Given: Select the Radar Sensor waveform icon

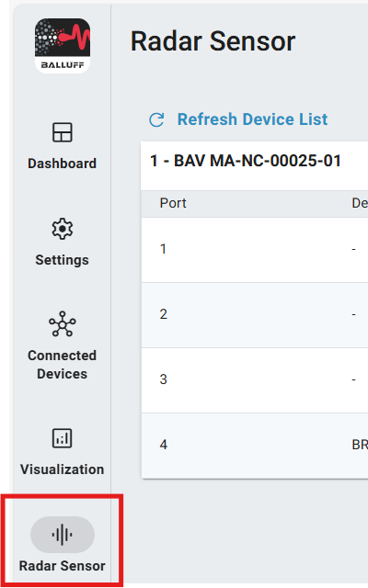Looking at the screenshot, I should (x=63, y=535).
